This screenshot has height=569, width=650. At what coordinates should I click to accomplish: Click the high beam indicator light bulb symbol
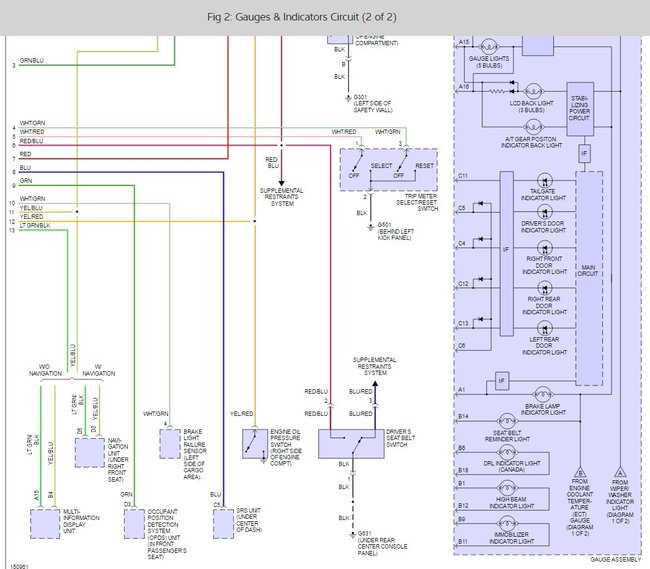click(507, 488)
